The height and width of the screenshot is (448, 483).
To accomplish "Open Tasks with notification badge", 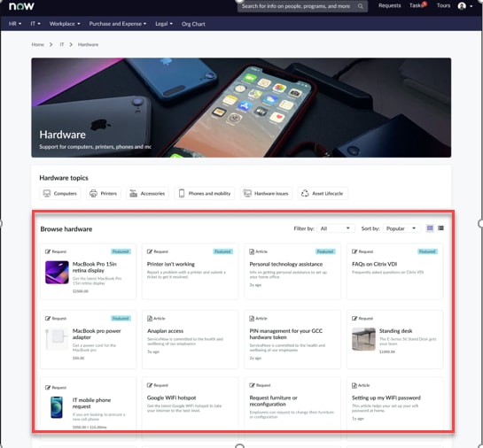I will click(417, 5).
